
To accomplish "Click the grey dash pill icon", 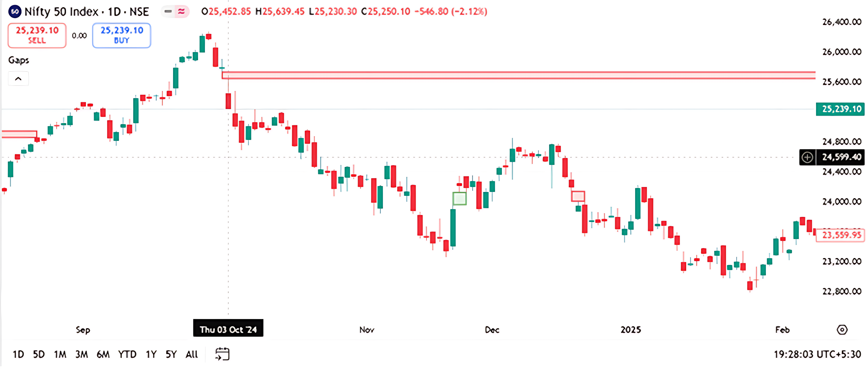I will pyautogui.click(x=168, y=12).
